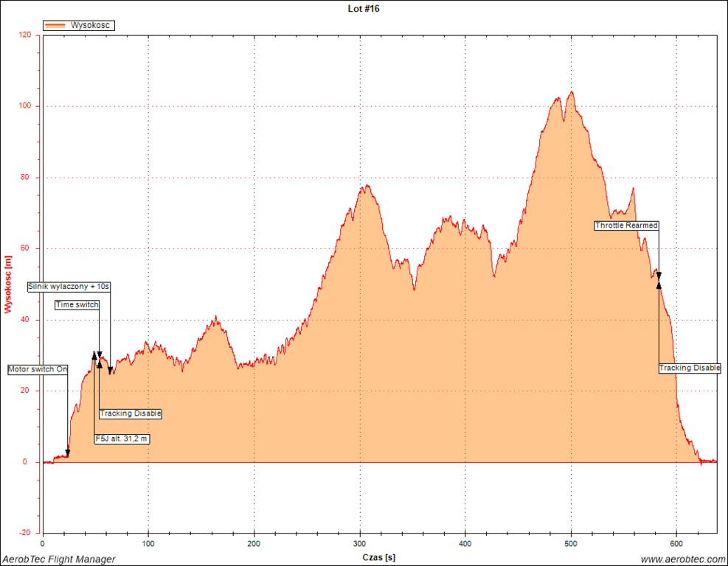The image size is (728, 566).
Task: Select the Time switch annotation label
Action: [77, 304]
